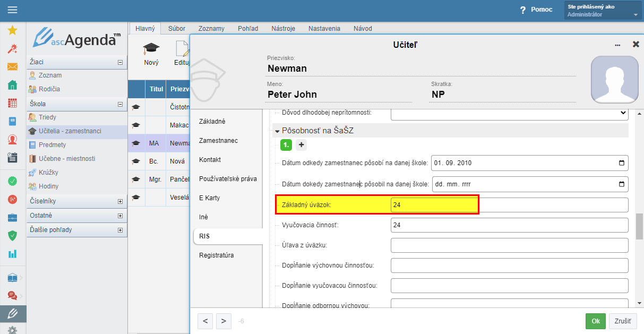Collapse the Žiaci section in side panel
The height and width of the screenshot is (334, 644).
point(120,62)
